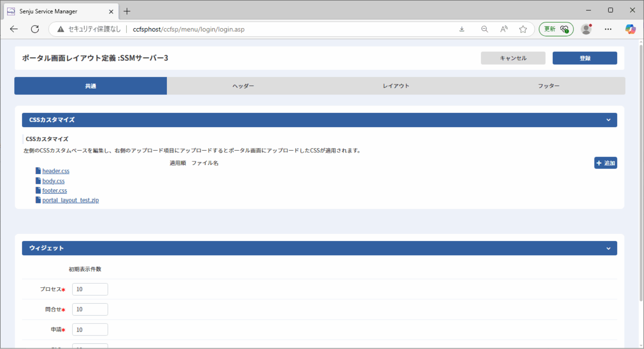644x349 pixels.
Task: Open the レイアウト tab
Action: [396, 86]
